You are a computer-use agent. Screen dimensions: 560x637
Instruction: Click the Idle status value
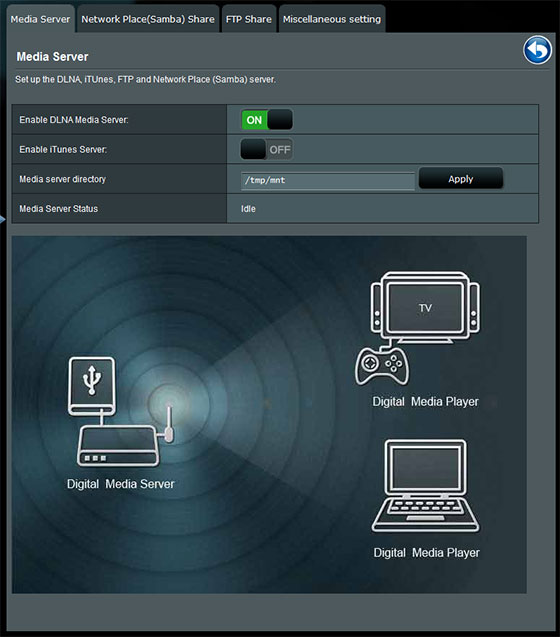(248, 209)
